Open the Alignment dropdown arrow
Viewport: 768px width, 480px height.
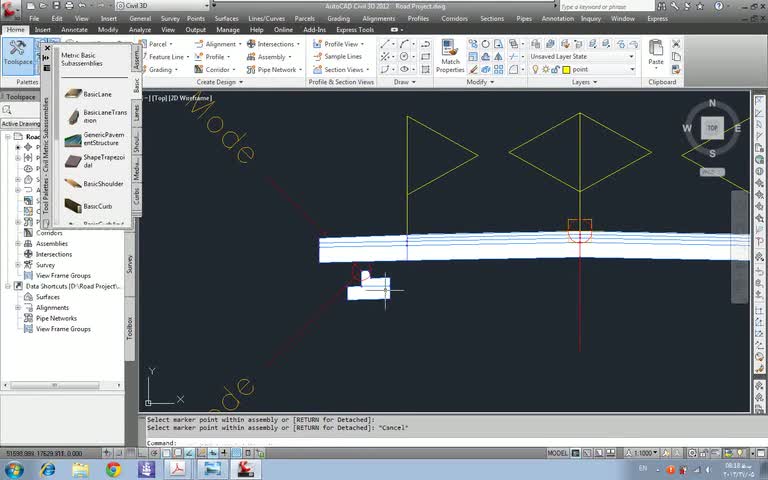coord(240,44)
